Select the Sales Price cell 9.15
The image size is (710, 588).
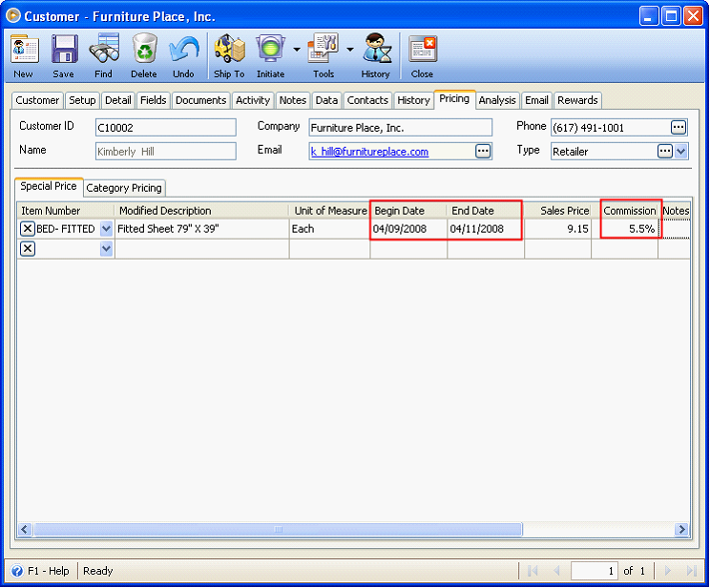click(558, 229)
